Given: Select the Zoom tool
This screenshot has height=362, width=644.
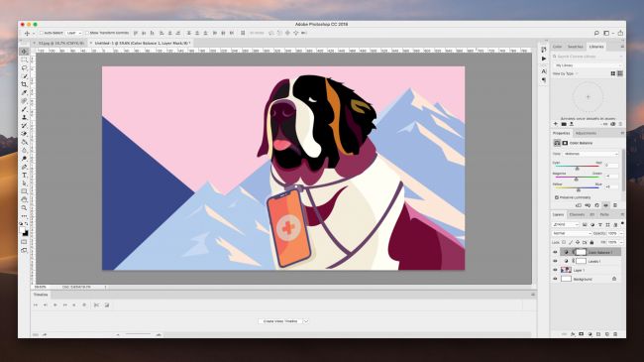Looking at the screenshot, I should click(24, 208).
